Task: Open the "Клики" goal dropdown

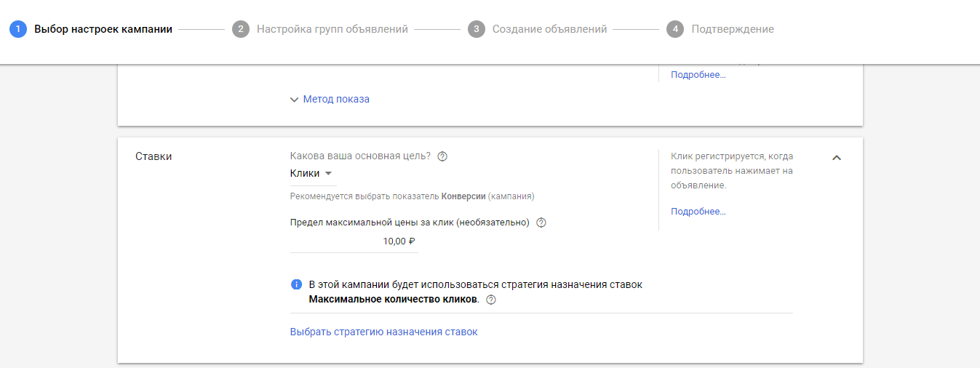Action: coord(311,174)
